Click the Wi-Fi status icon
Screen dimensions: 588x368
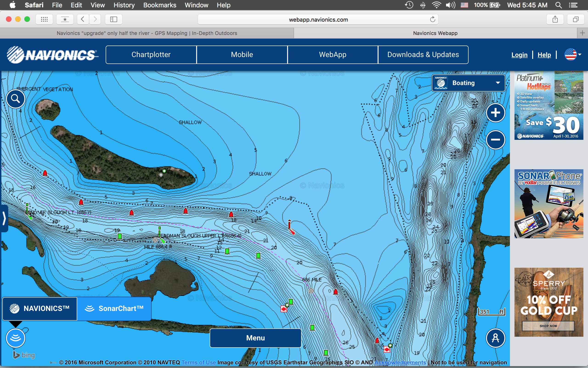[x=436, y=5]
